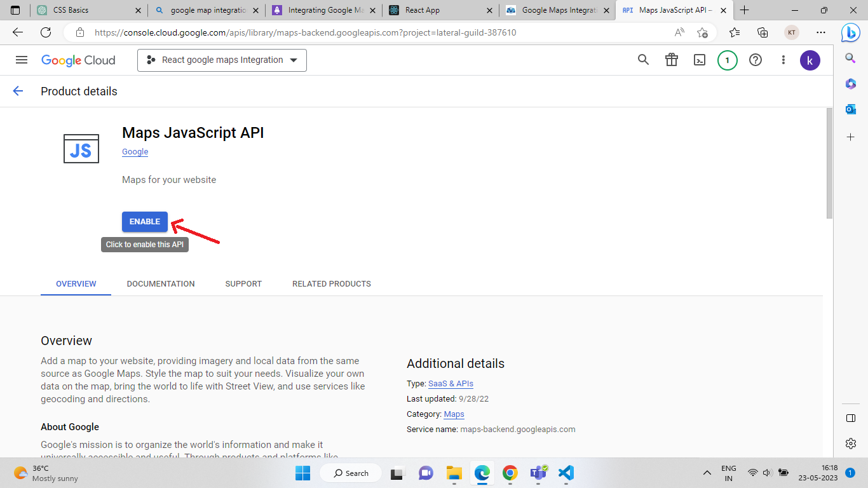Switch to the Documentation tab

click(161, 283)
